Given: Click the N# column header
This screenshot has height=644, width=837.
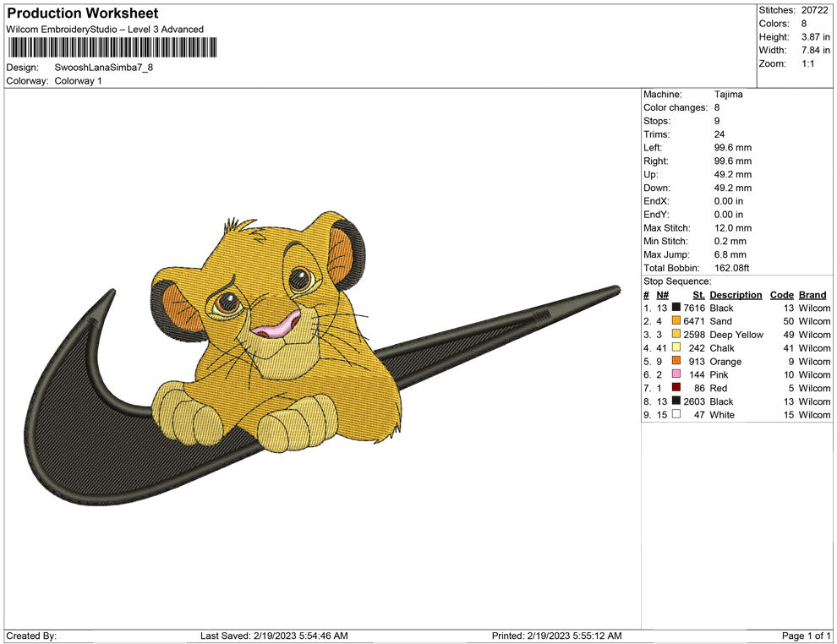Looking at the screenshot, I should [x=663, y=294].
